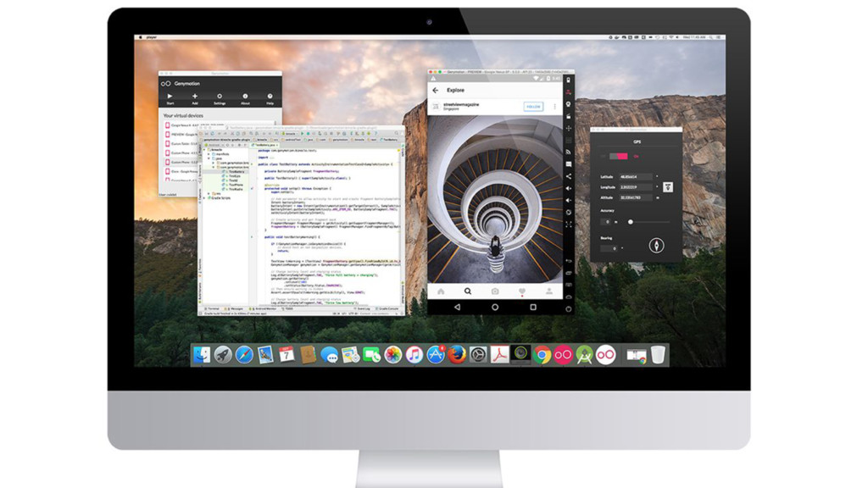Click the compass icon in GPS widget
868x488 pixels.
(657, 245)
